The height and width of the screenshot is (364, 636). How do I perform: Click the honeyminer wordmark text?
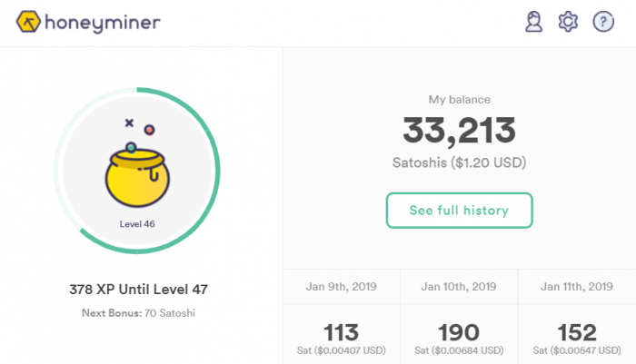103,23
